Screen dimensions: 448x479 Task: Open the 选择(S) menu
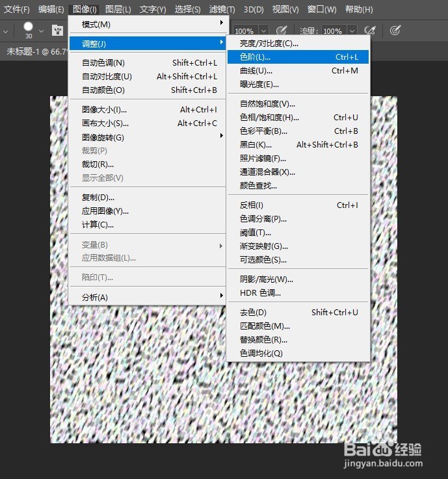(187, 10)
